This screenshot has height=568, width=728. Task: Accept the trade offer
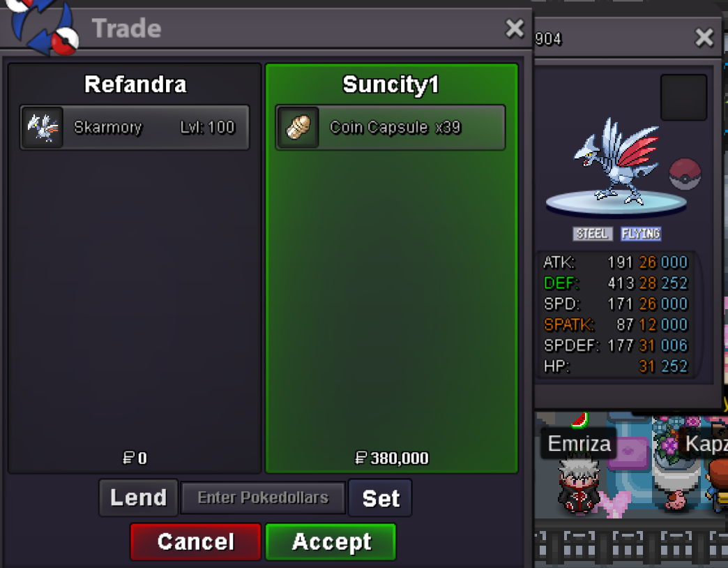(x=331, y=541)
